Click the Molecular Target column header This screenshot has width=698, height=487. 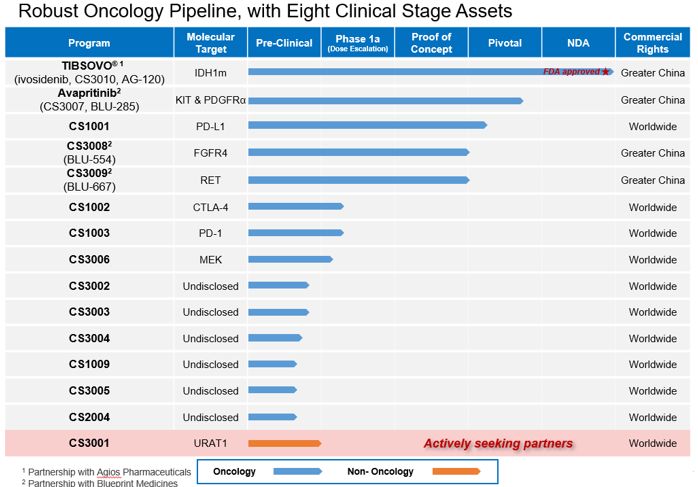(211, 43)
